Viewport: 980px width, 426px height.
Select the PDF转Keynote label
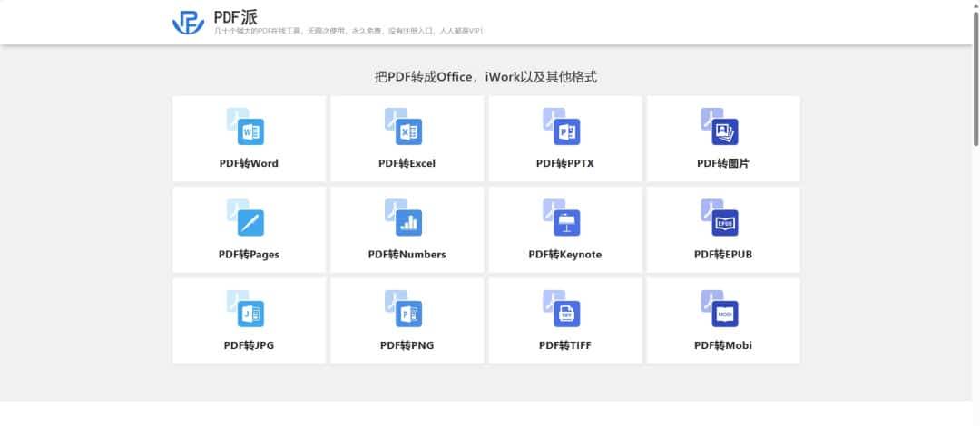tap(565, 255)
